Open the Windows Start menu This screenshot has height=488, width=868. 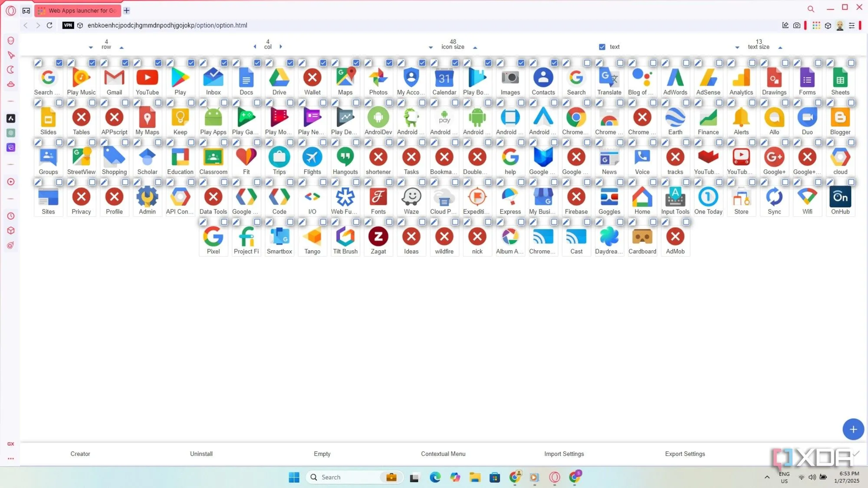294,477
